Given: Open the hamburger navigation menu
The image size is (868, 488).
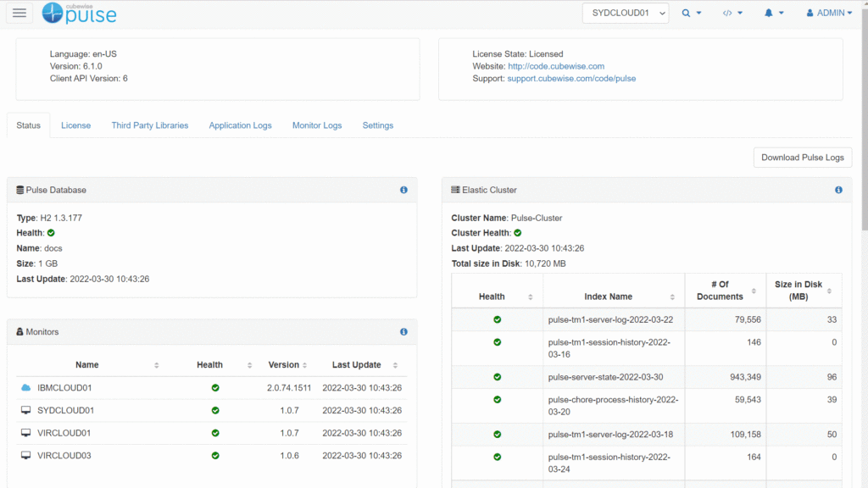Looking at the screenshot, I should (x=19, y=13).
